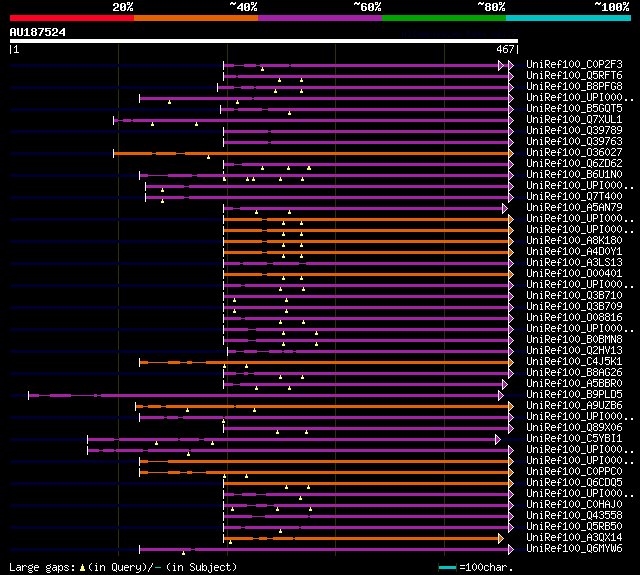This screenshot has height=575, width=640.
Task: Click the purple ~60% identity legend segment
Action: coord(320,18)
